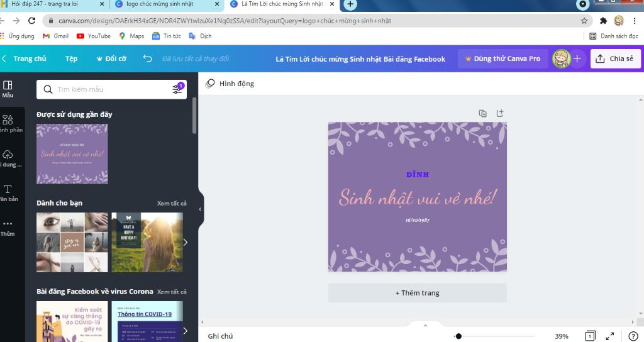Open the Maps bookmark
Screen dimensions: 644x342
(131, 36)
